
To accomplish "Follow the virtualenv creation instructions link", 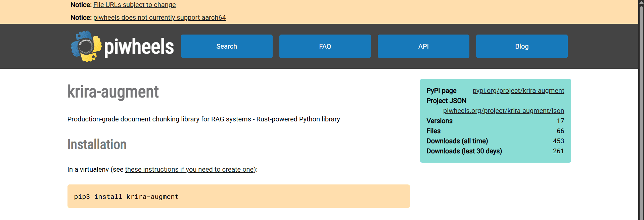I will [189, 169].
